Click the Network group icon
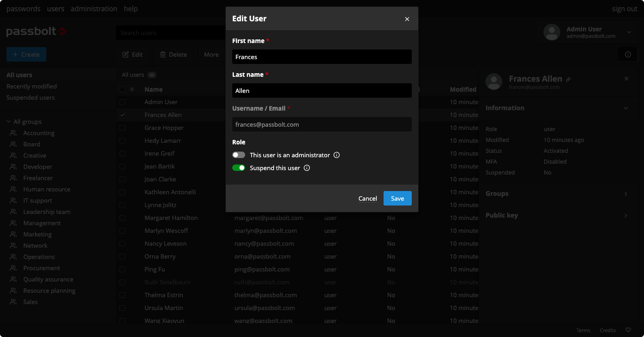Viewport: 644px width, 337px height. 13,245
